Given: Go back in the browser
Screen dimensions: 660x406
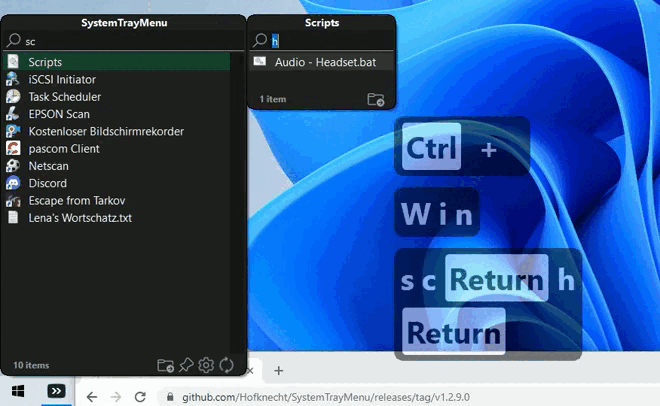Looking at the screenshot, I should 92,397.
